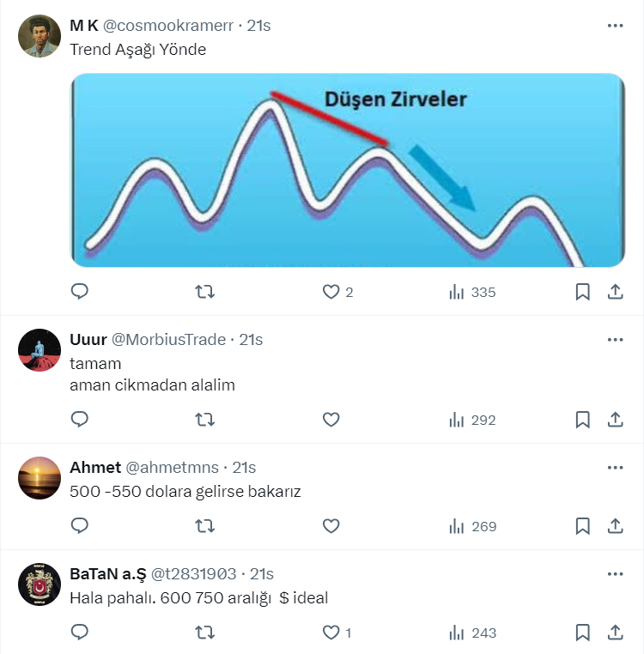View analytics showing 335 views
Screen dimensions: 644x654
coord(472,292)
